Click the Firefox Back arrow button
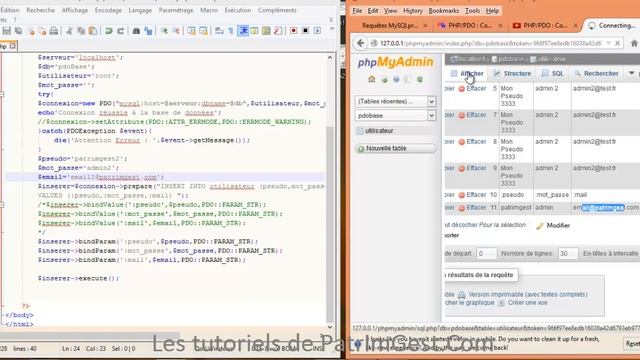 tap(360, 43)
